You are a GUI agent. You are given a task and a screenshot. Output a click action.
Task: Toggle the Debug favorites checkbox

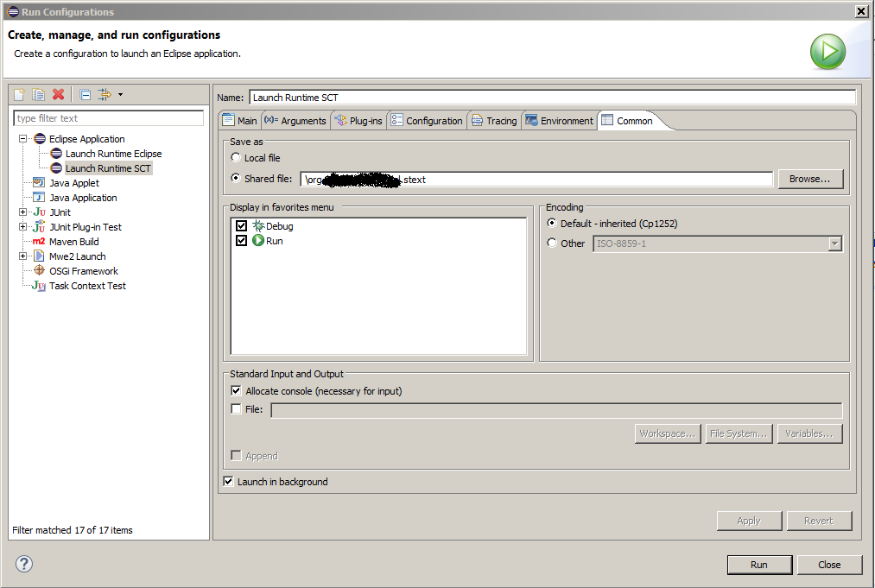[x=241, y=225]
